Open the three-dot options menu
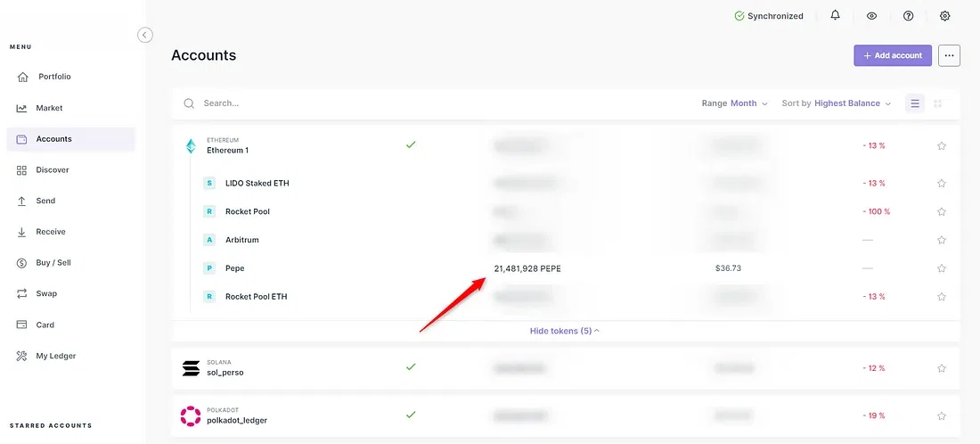This screenshot has height=444, width=980. 949,55
